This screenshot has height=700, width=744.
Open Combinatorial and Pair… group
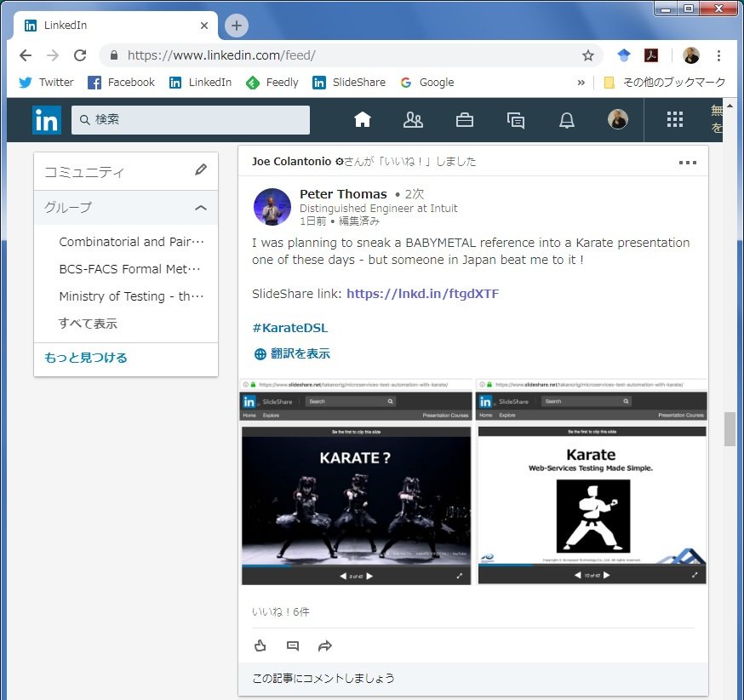point(131,242)
